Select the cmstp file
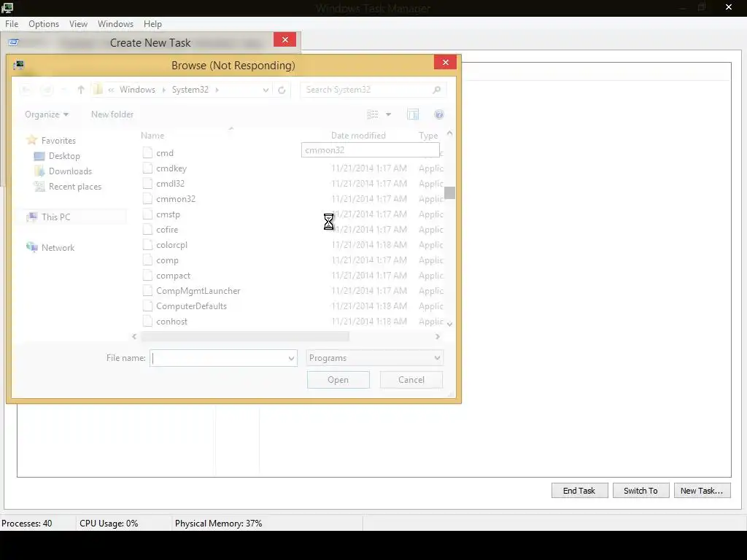 [x=169, y=214]
